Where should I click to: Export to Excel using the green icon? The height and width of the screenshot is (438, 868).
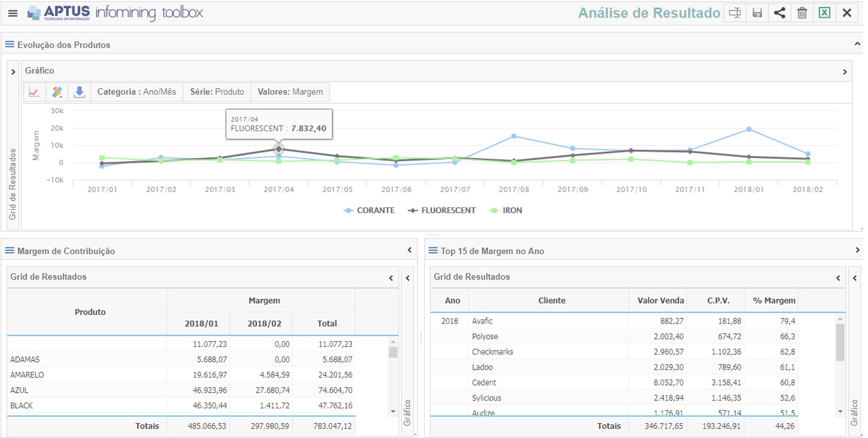click(825, 13)
